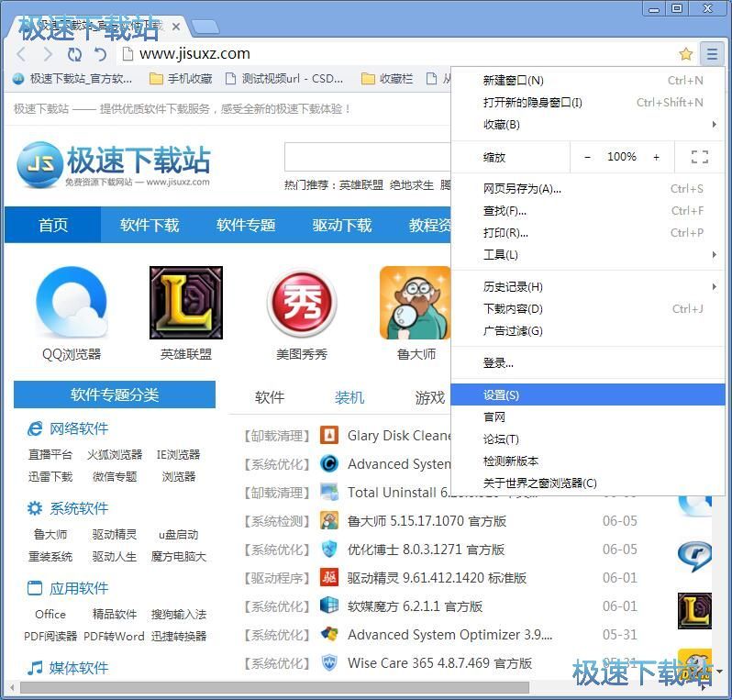Click the undo closed tab icon

100,54
